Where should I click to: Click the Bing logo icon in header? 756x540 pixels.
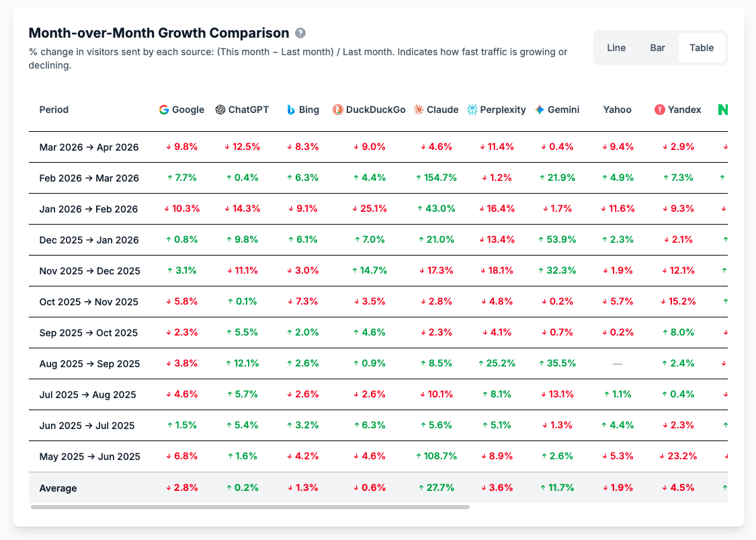click(291, 110)
